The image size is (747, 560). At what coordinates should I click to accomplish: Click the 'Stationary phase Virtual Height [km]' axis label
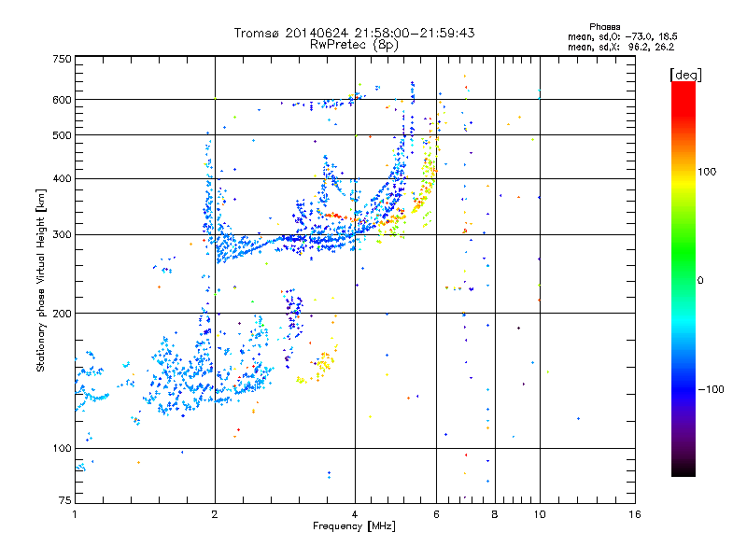coord(40,281)
